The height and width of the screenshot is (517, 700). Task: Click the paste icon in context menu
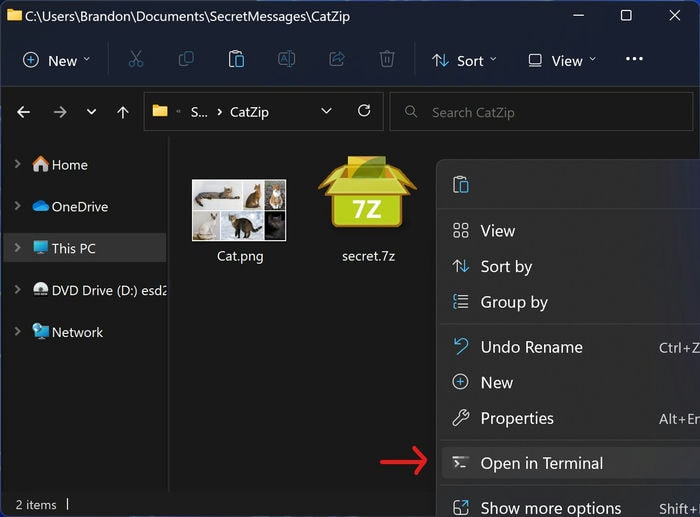(x=461, y=185)
